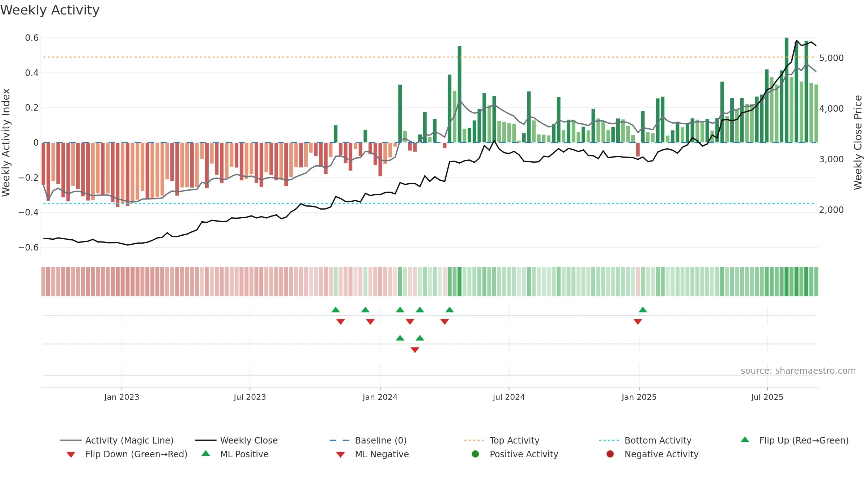868x488 pixels.
Task: Click the Weekly Close Price axis title
Action: [x=858, y=142]
